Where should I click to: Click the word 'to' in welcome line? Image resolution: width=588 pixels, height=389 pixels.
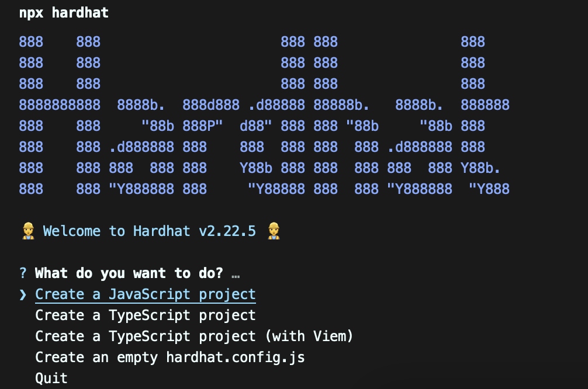(117, 231)
